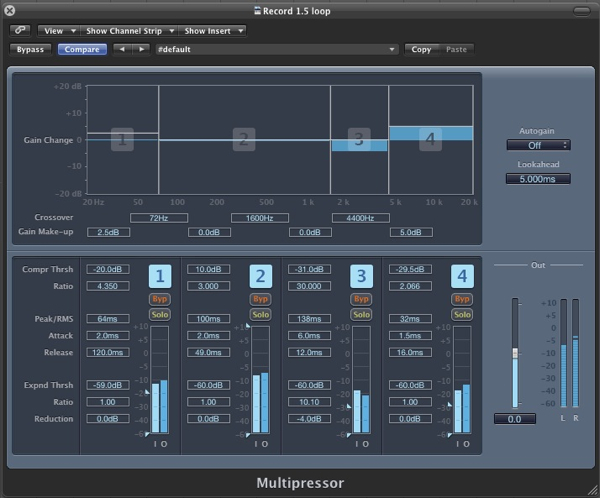Click band 1 threshold arrow on meter
This screenshot has width=600, height=498.
pos(147,392)
